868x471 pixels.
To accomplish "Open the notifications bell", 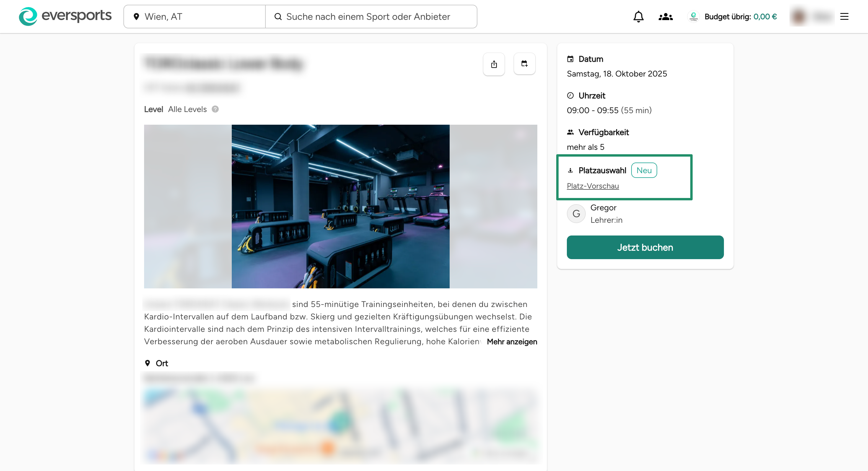I will (638, 17).
